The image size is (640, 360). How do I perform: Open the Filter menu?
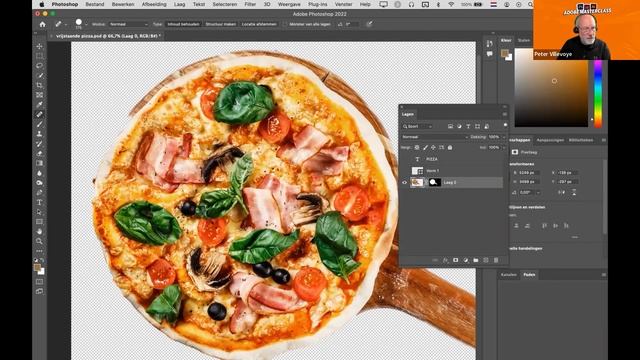[x=250, y=4]
